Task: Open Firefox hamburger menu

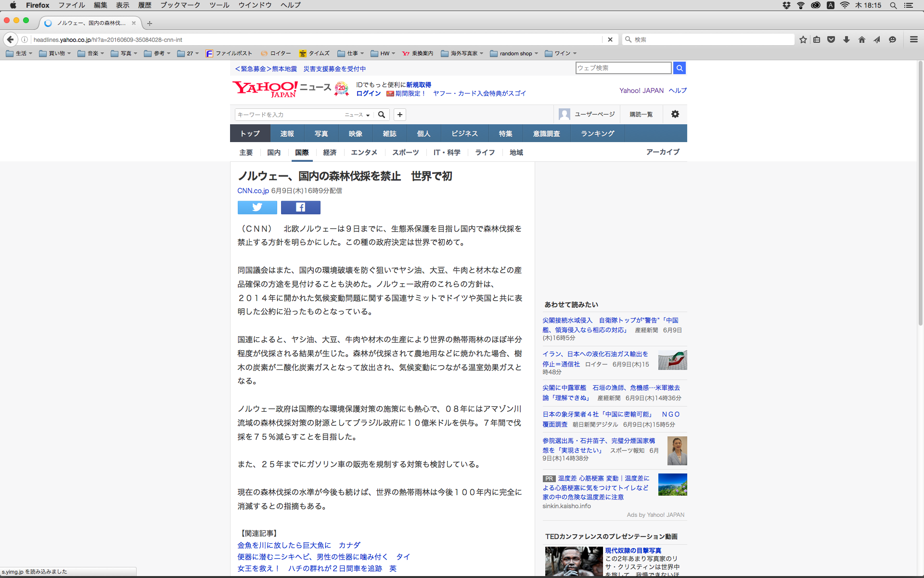Action: click(x=913, y=39)
